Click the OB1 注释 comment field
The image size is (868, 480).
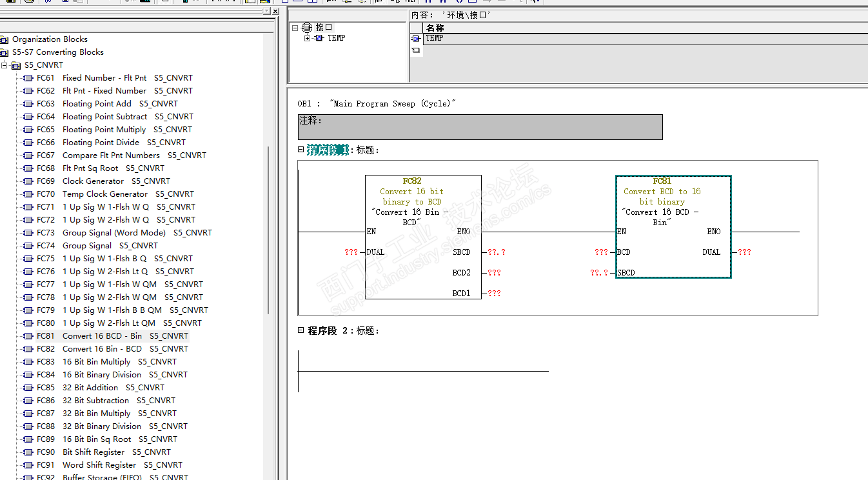coord(480,127)
